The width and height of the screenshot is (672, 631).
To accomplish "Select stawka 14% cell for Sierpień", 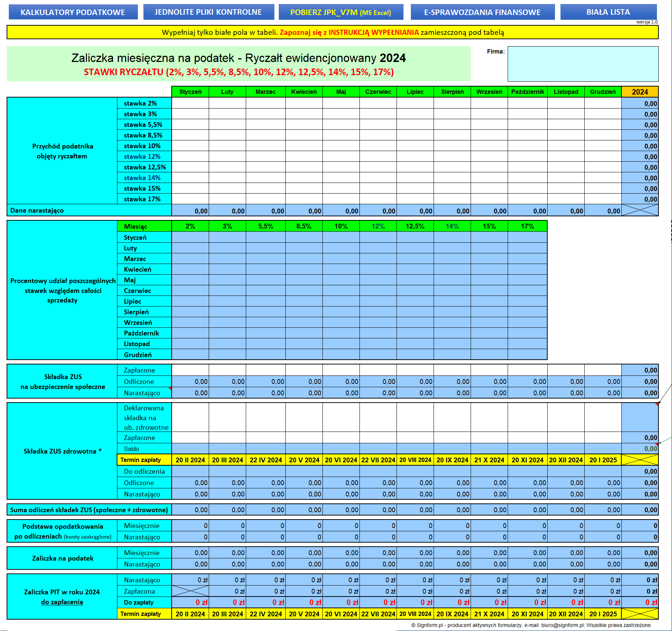I will [x=452, y=178].
